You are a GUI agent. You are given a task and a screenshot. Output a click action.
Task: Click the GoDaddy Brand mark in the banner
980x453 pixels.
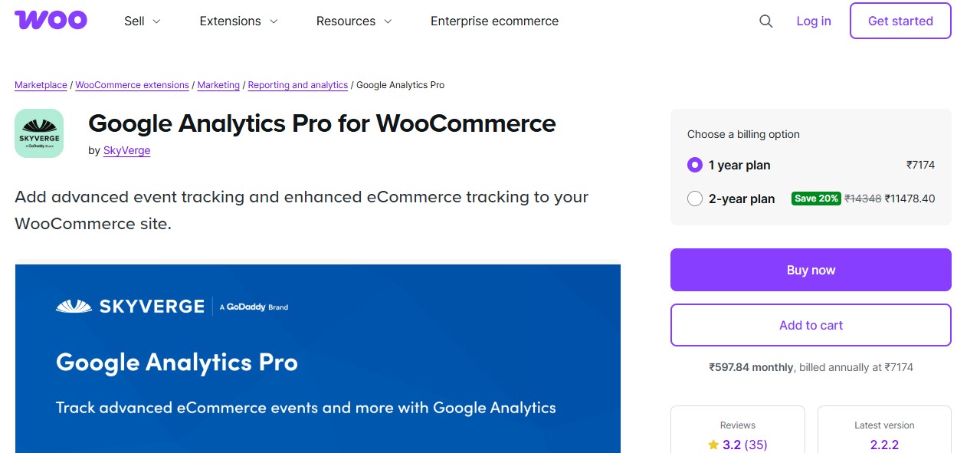[253, 306]
